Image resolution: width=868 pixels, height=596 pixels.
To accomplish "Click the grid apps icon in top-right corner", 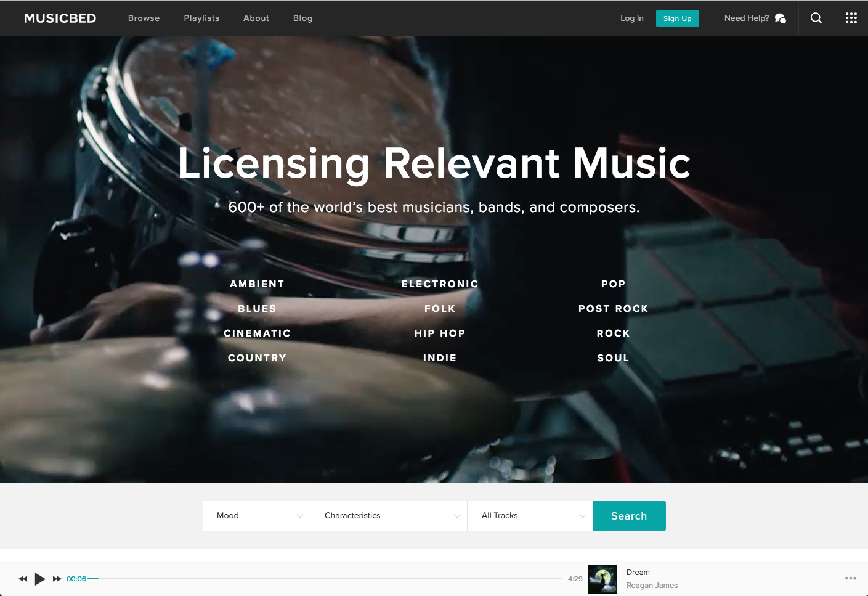I will (851, 18).
